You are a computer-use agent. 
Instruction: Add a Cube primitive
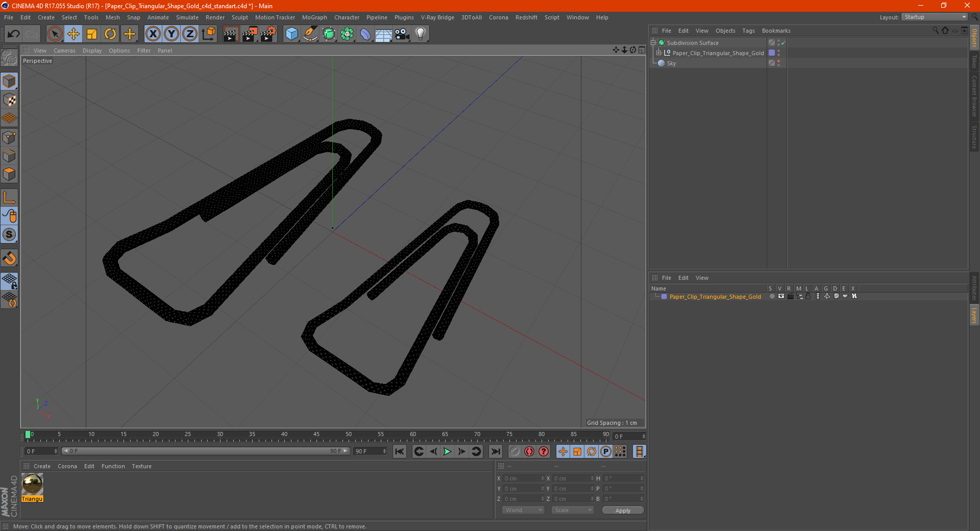291,34
